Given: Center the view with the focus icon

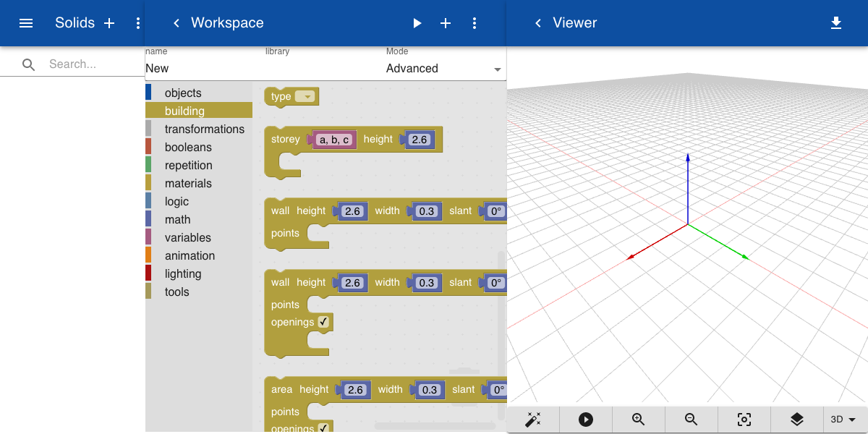Looking at the screenshot, I should click(744, 420).
